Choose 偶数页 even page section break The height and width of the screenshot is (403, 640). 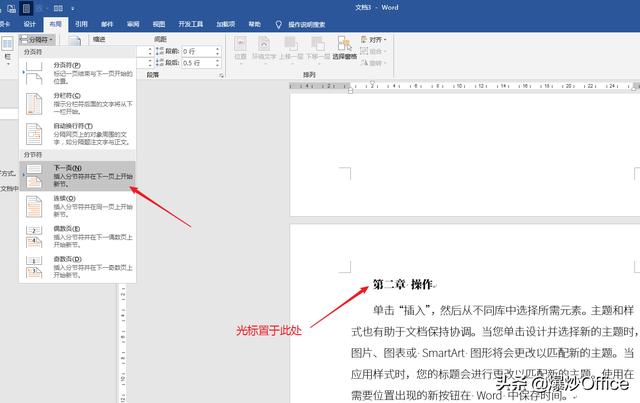pos(75,235)
